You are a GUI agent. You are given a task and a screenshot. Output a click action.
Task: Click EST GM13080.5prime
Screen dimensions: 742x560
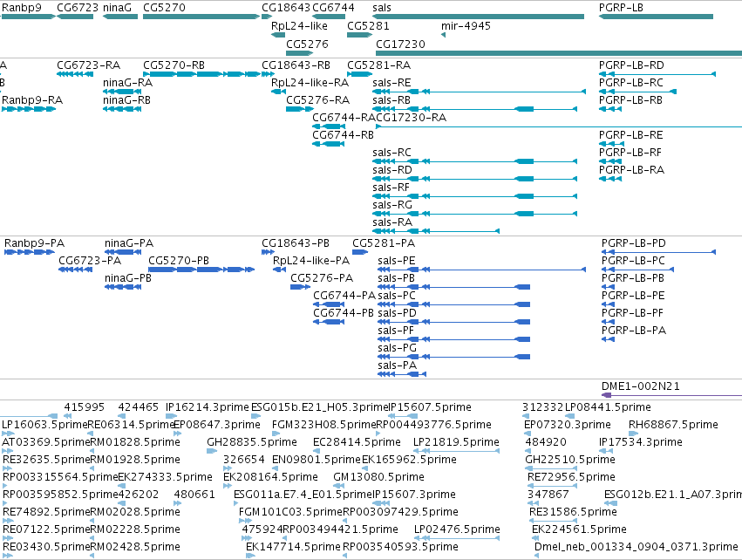[x=378, y=476]
